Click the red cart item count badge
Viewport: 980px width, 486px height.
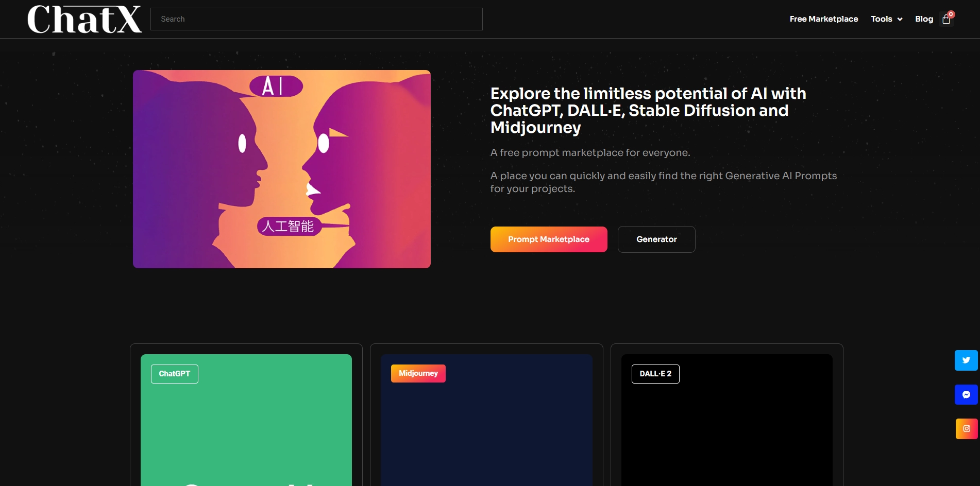click(x=951, y=14)
